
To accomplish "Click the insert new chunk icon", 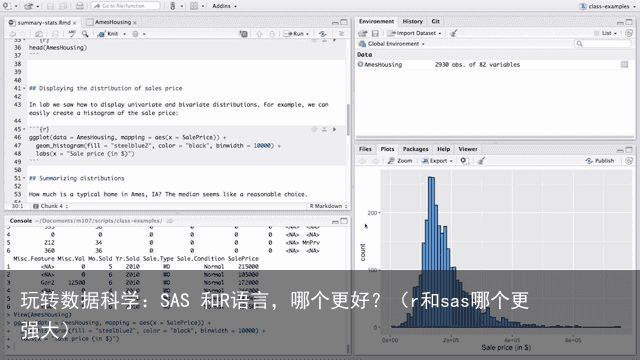I will (x=243, y=34).
